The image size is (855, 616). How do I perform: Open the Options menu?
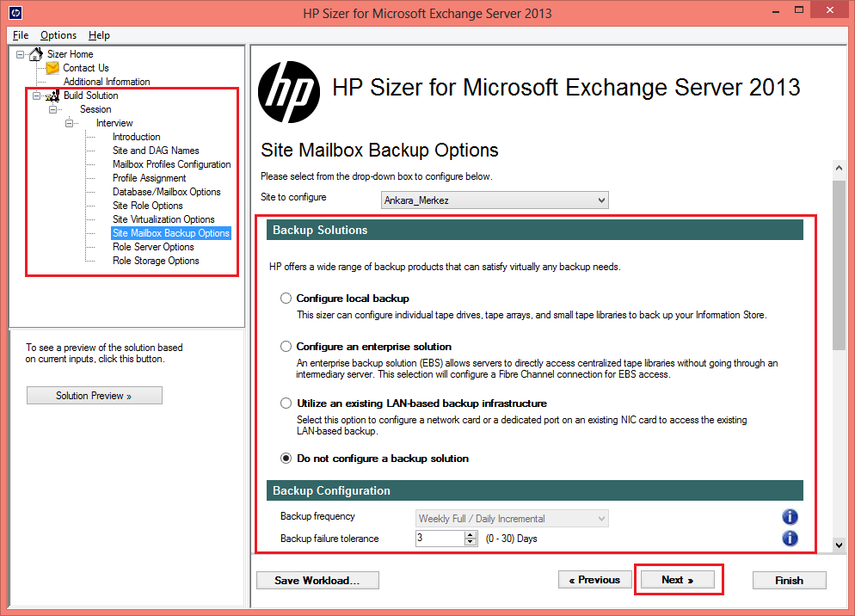(58, 35)
